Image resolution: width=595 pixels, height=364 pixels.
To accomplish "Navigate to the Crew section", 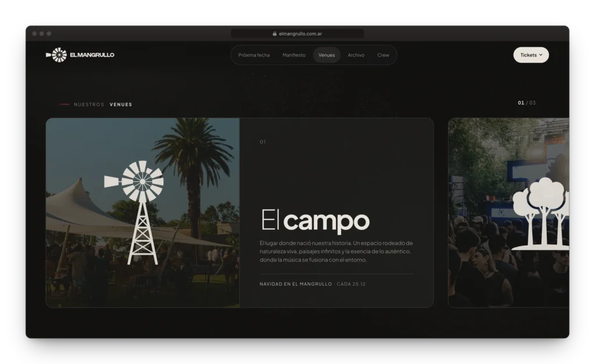I will [383, 55].
